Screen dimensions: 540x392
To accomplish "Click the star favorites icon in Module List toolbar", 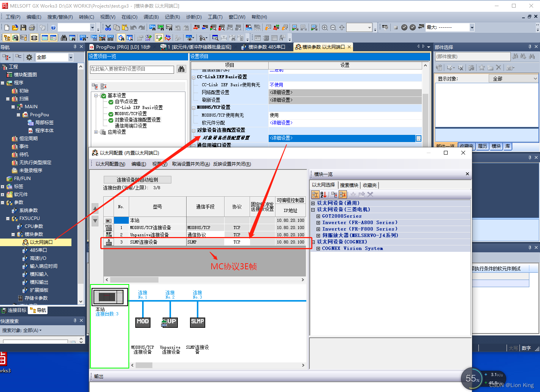I will (353, 194).
